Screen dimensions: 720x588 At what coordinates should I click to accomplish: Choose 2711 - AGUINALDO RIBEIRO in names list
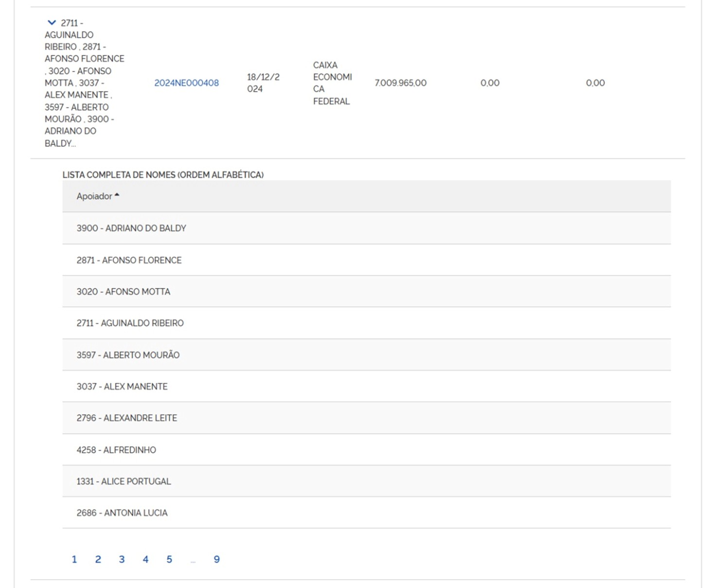click(130, 323)
